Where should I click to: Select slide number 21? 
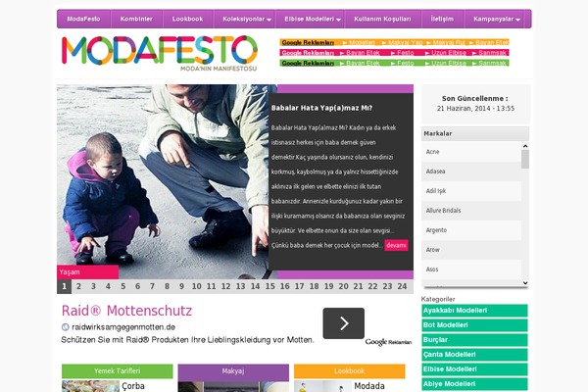coord(358,286)
